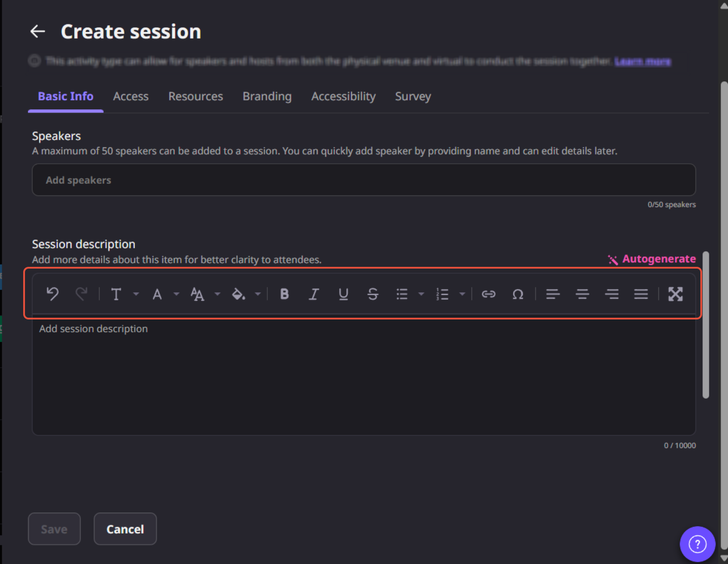Click Autogenerate for session description

(652, 259)
